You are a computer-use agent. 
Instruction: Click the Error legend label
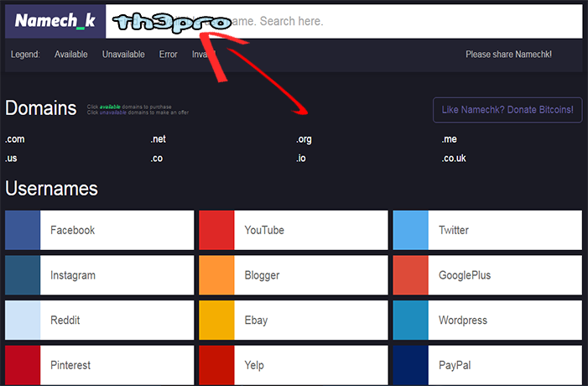click(168, 55)
